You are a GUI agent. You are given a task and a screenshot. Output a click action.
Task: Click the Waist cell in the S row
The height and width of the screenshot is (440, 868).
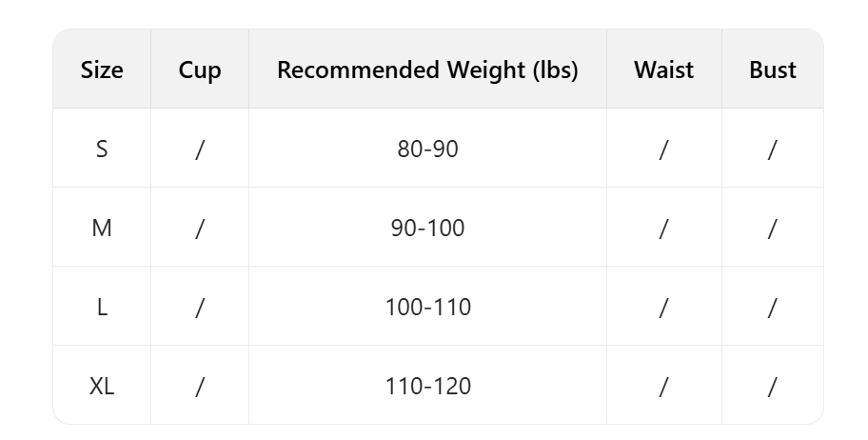coord(663,149)
